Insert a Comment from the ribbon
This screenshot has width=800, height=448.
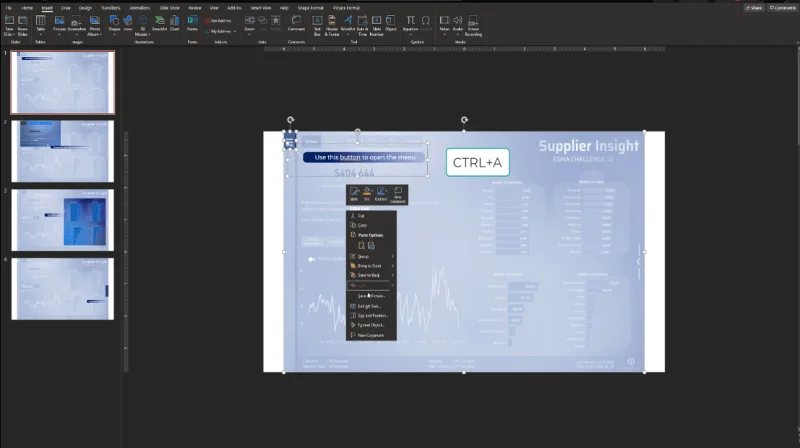coord(296,24)
